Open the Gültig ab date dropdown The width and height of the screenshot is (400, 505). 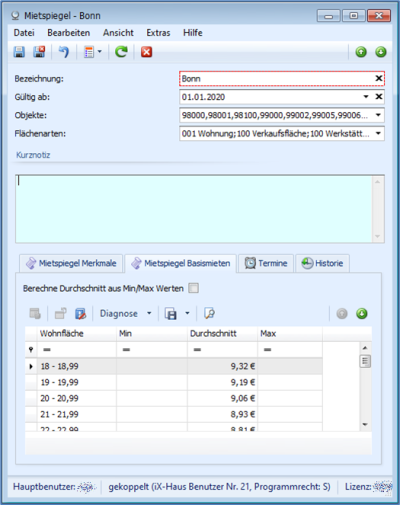coord(366,97)
